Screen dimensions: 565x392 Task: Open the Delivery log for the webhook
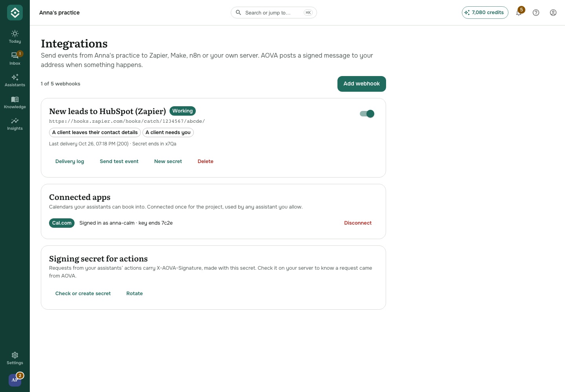click(x=70, y=162)
